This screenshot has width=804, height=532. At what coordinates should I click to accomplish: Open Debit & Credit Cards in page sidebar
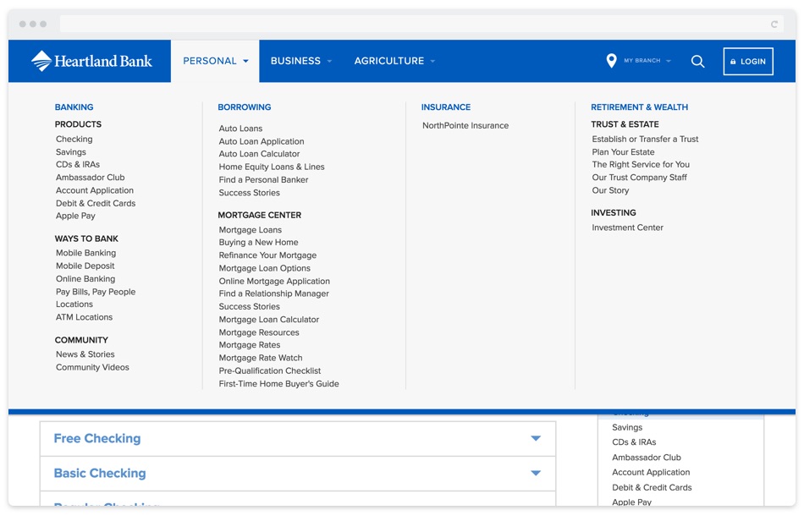coord(653,487)
